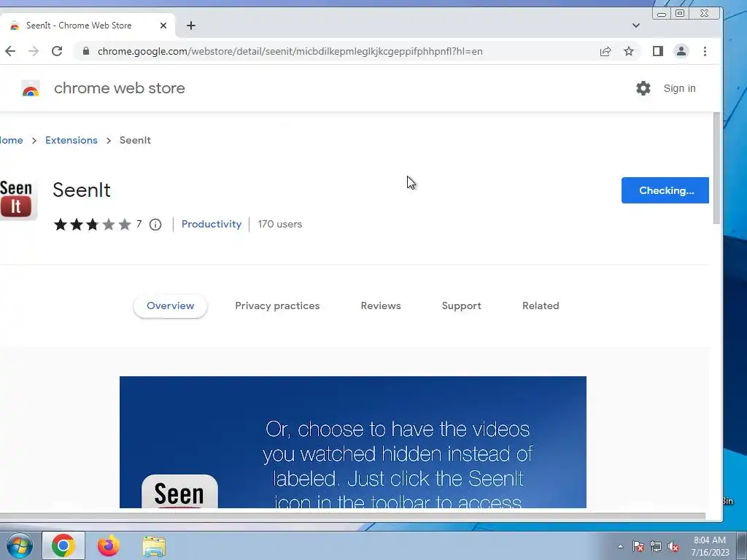Open the Productivity category link
Screen dimensions: 747x560
(x=212, y=225)
